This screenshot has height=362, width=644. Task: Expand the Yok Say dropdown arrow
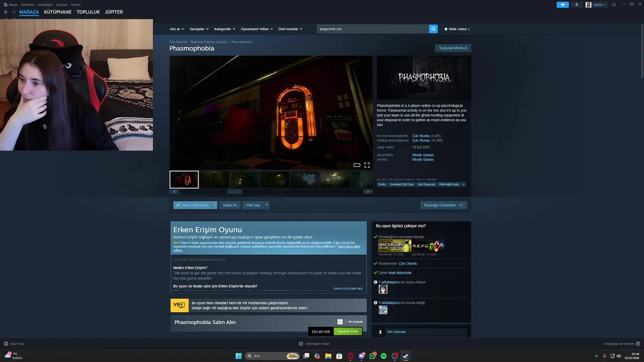pos(267,205)
